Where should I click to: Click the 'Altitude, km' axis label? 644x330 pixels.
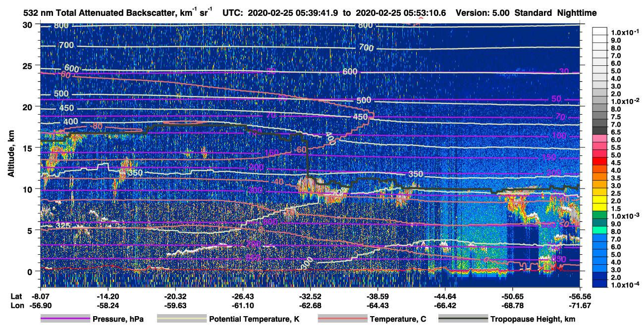tap(11, 155)
